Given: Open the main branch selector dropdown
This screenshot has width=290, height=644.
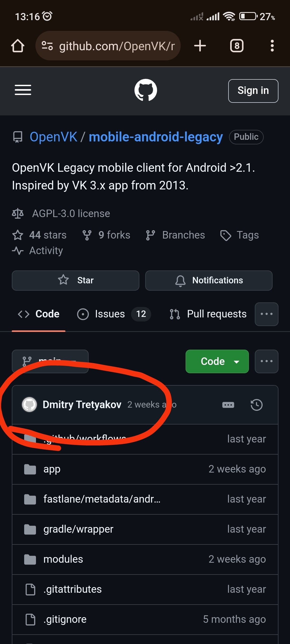Looking at the screenshot, I should (x=50, y=361).
